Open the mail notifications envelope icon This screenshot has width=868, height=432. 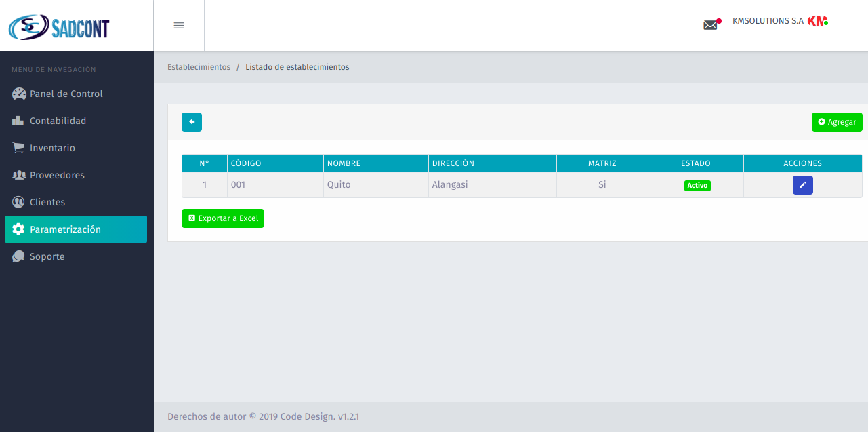710,25
